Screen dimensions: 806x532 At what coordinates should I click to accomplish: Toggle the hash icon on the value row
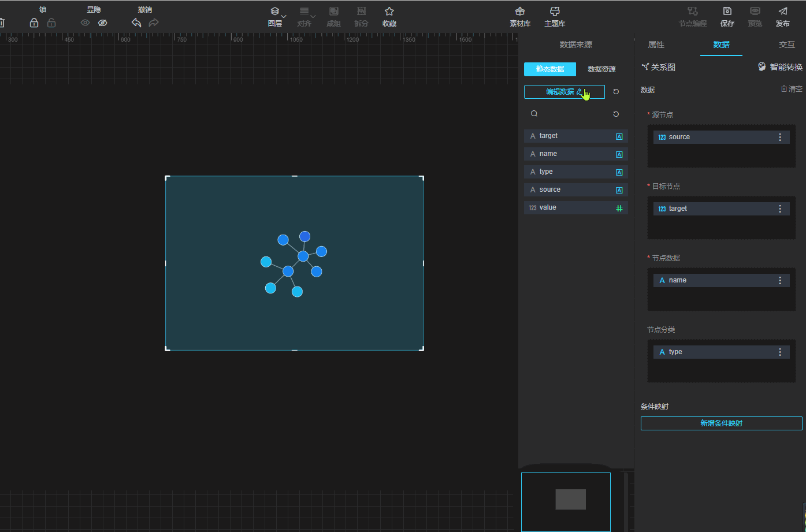(619, 209)
